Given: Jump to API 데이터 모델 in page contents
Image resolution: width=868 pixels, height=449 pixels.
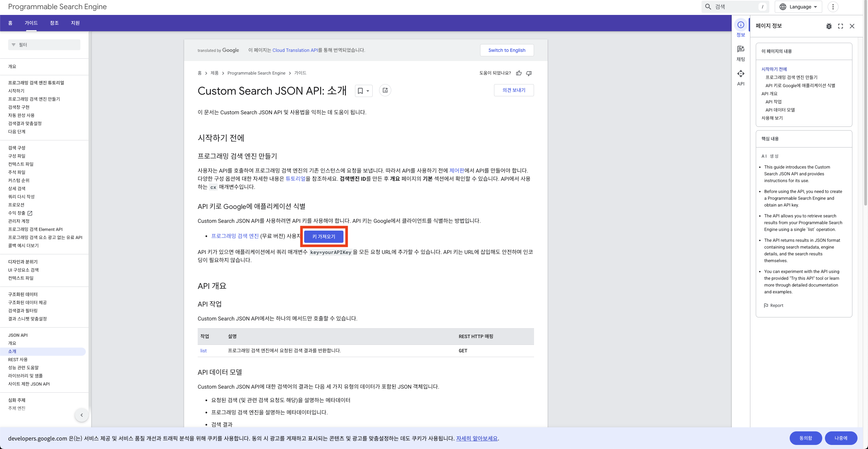Looking at the screenshot, I should tap(780, 110).
